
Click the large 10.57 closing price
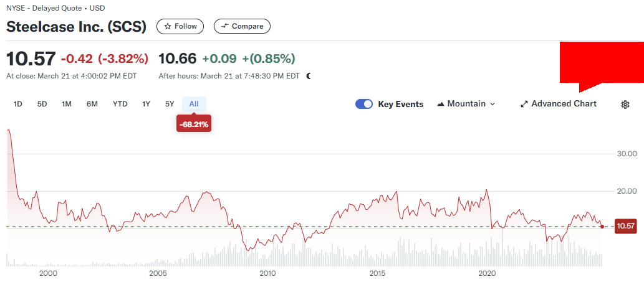click(x=31, y=59)
